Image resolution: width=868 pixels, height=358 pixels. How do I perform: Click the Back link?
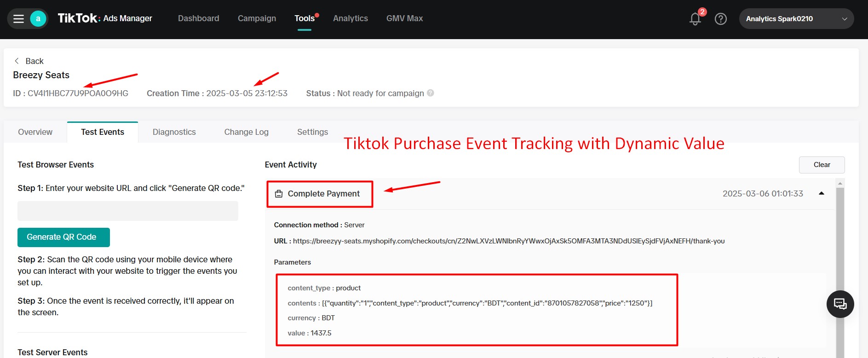34,61
